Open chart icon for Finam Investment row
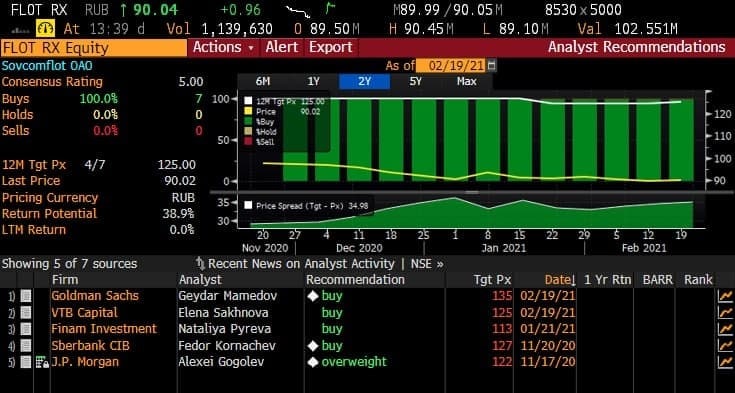Viewport: 735px width, 393px height. pyautogui.click(x=725, y=329)
